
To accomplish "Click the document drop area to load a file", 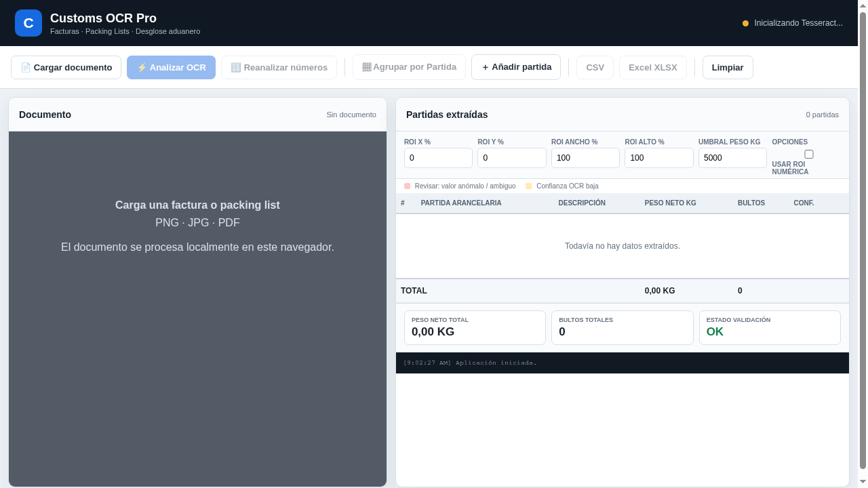I will tap(197, 309).
